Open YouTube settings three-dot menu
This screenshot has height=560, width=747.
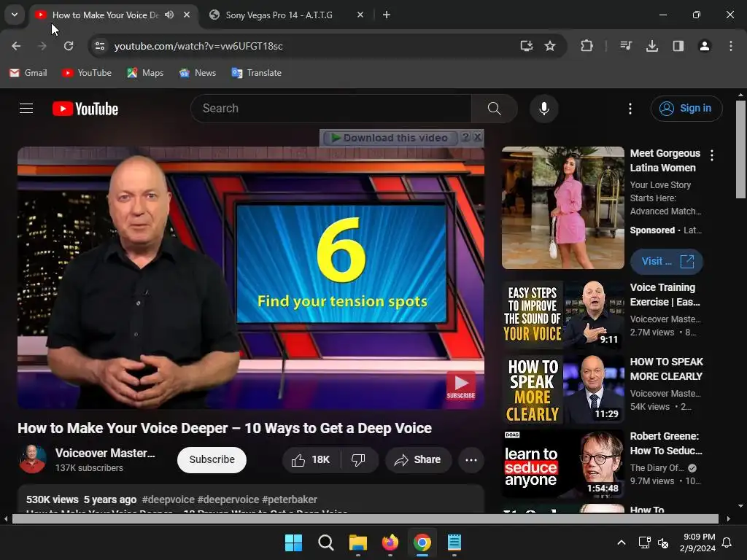click(630, 109)
